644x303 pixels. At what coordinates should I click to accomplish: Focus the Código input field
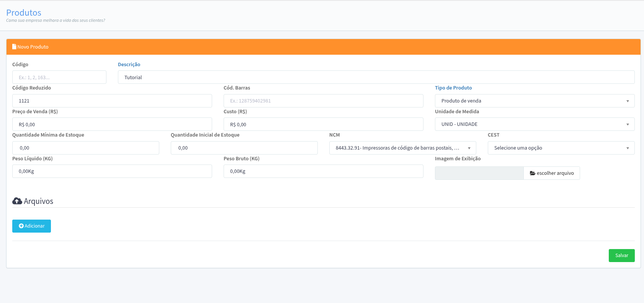pos(59,77)
